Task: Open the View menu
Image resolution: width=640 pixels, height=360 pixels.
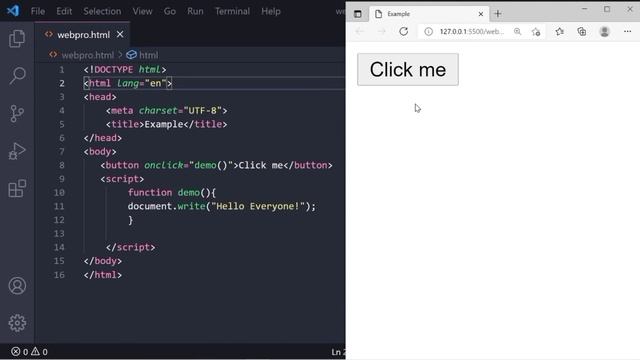Action: [142, 11]
